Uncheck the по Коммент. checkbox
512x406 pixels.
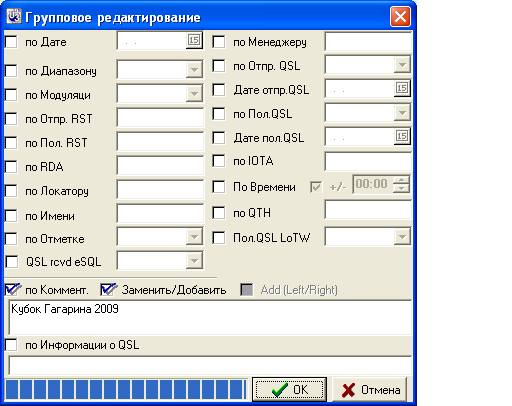(x=12, y=289)
